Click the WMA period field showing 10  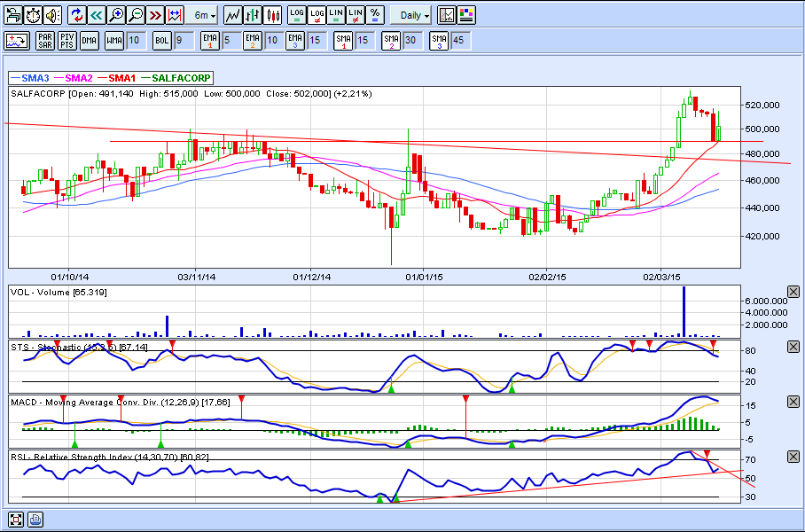136,40
